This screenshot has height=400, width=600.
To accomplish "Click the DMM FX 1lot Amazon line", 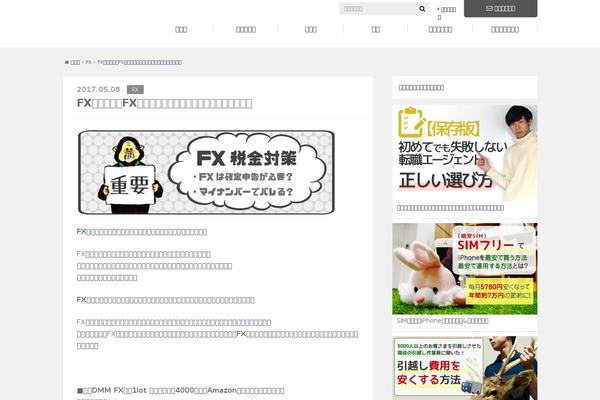I will 181,390.
